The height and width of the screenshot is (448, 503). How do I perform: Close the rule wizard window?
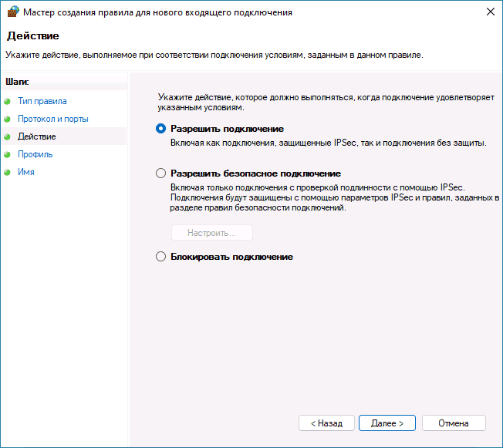pos(490,12)
